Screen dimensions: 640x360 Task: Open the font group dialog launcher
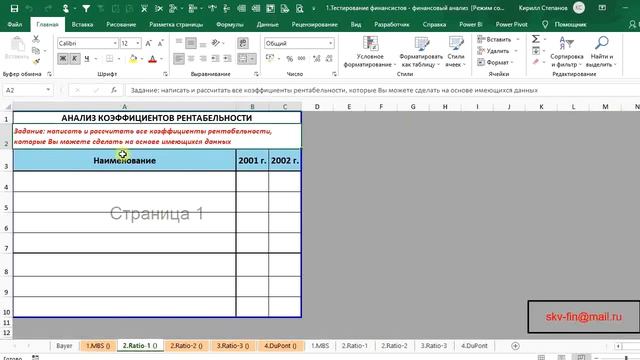pos(165,74)
